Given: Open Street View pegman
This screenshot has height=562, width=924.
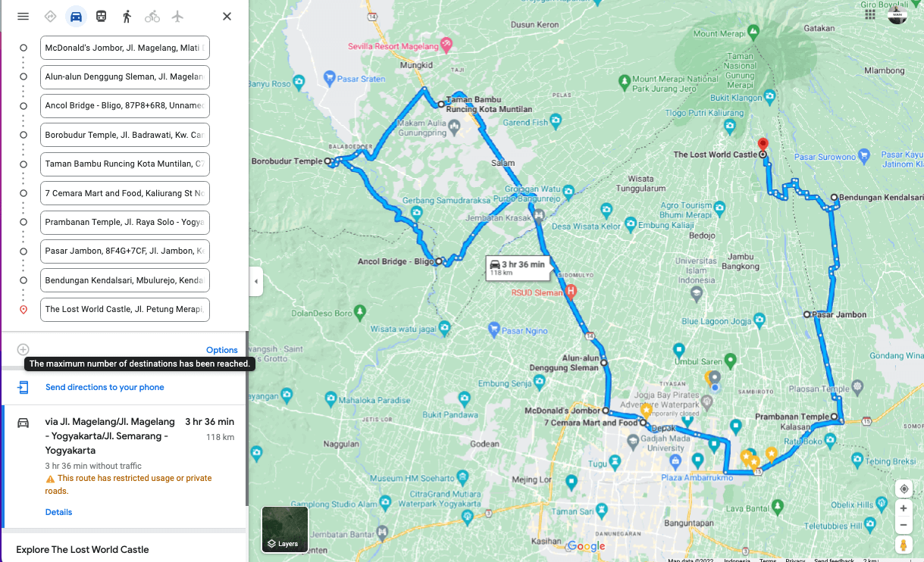Looking at the screenshot, I should pos(904,545).
